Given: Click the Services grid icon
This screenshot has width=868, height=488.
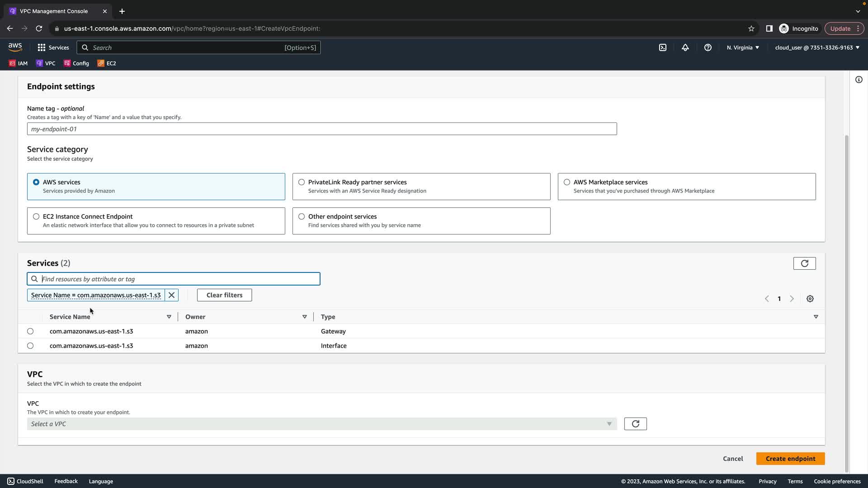Looking at the screenshot, I should pos(42,47).
